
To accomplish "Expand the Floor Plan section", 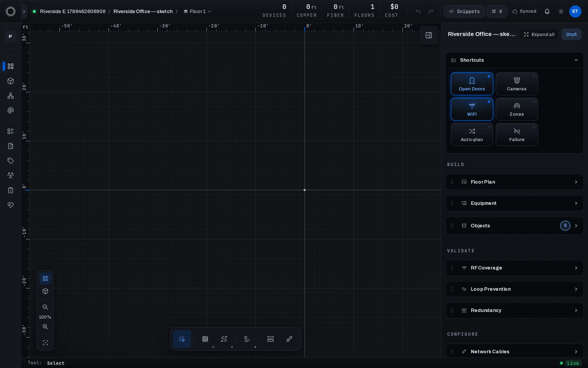I will [x=515, y=182].
